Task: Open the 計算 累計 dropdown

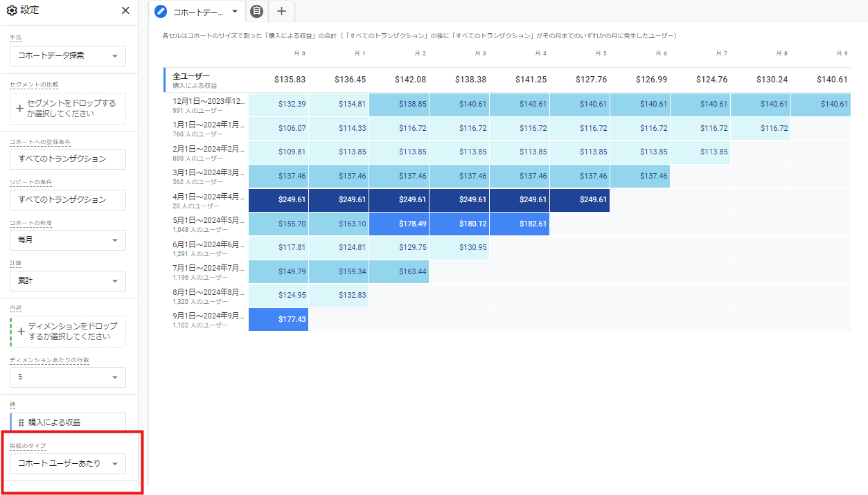Action: (x=68, y=281)
